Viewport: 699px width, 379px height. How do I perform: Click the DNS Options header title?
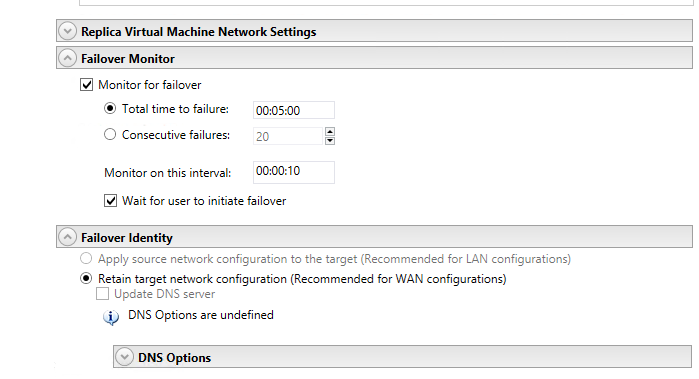(x=174, y=358)
